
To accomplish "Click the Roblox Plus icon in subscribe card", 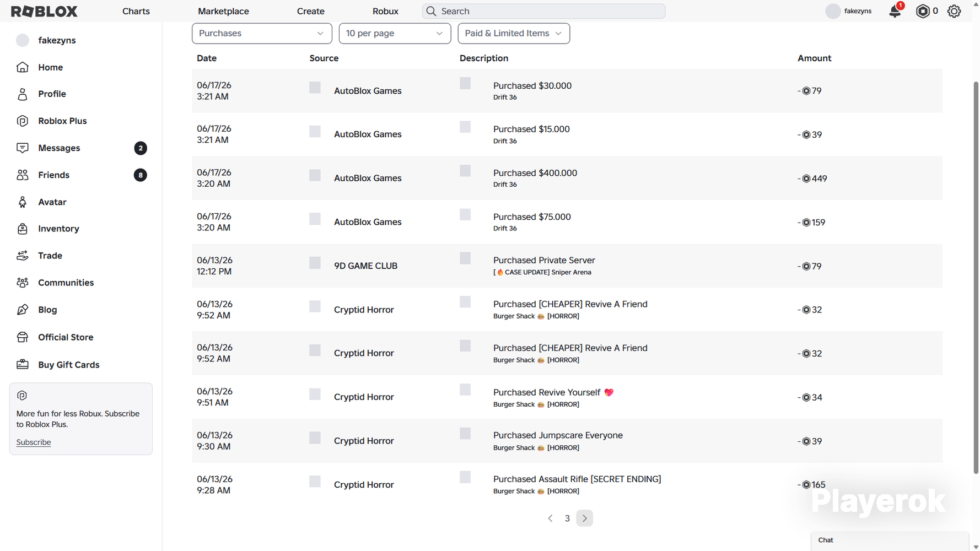I will click(x=22, y=396).
